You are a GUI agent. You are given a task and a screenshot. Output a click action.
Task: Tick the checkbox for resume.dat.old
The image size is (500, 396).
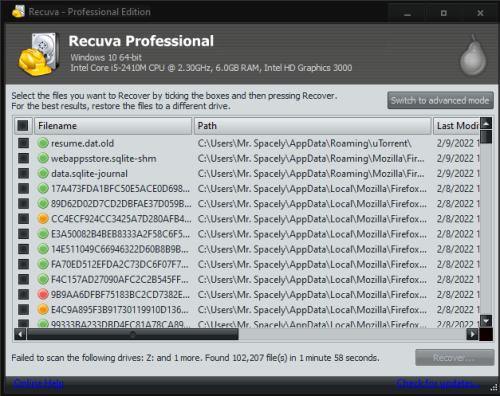23,143
